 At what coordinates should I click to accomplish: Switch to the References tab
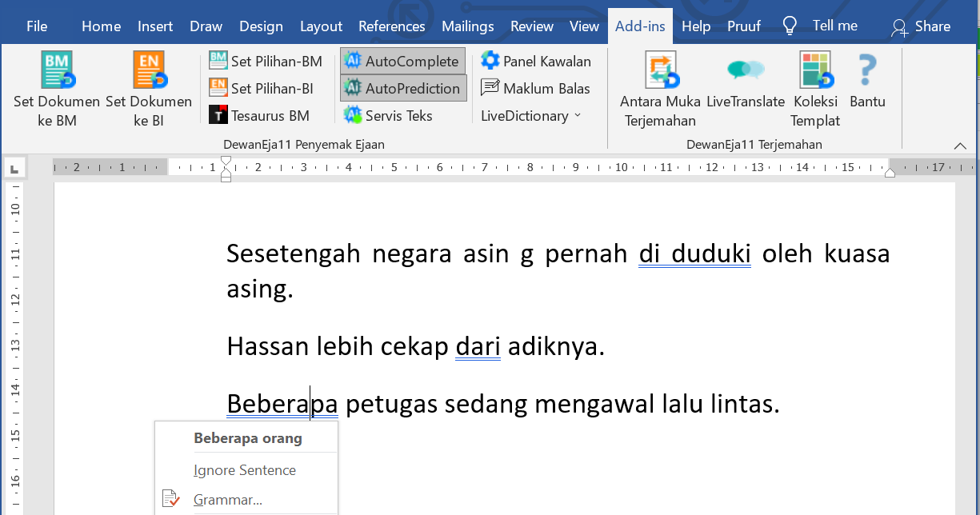(x=391, y=26)
